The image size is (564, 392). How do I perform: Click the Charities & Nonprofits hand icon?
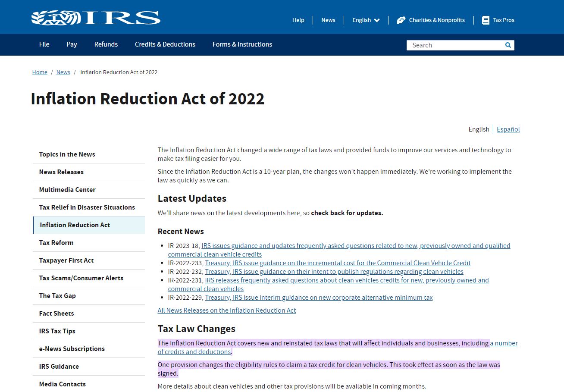401,20
